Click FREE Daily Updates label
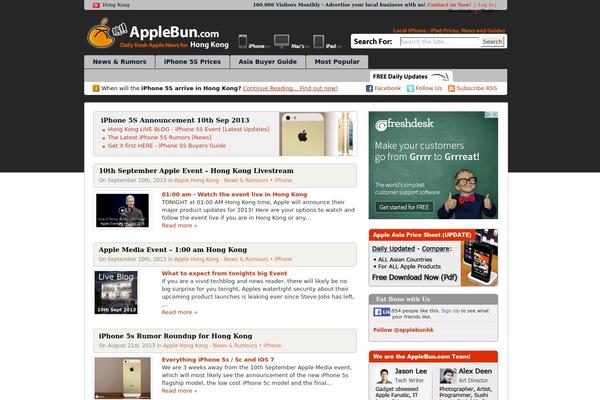 (x=400, y=77)
